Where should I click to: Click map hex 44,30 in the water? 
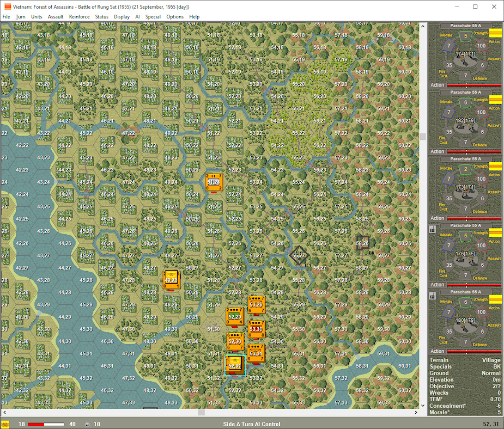click(65, 341)
